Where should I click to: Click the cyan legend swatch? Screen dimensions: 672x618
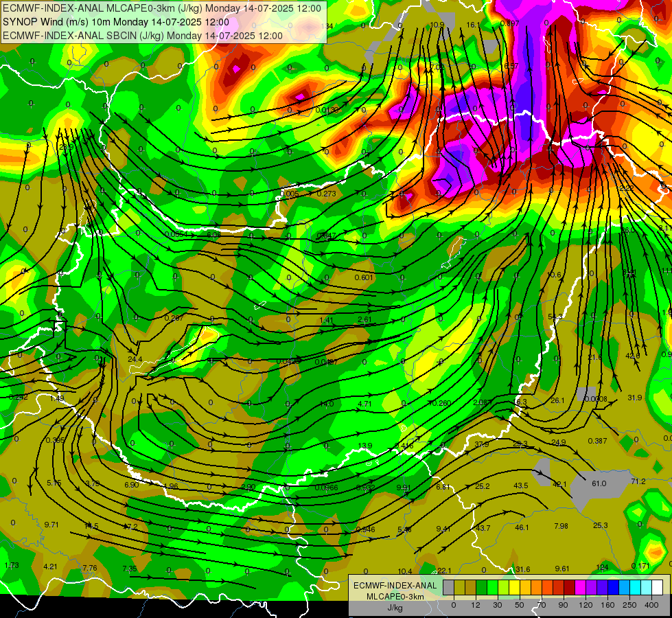[x=636, y=587]
